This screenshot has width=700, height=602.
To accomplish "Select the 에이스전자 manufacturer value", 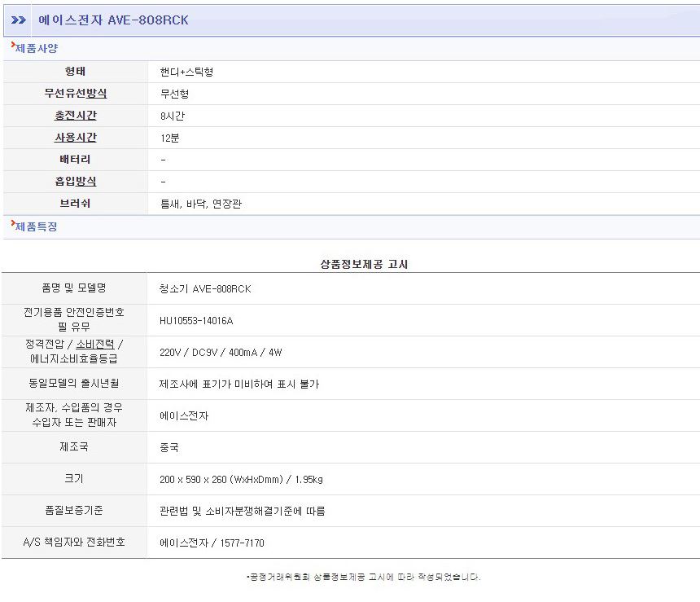I will 184,416.
